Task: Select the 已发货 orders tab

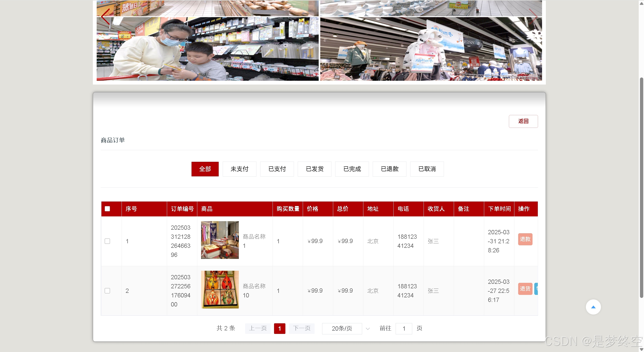Action: click(x=314, y=169)
